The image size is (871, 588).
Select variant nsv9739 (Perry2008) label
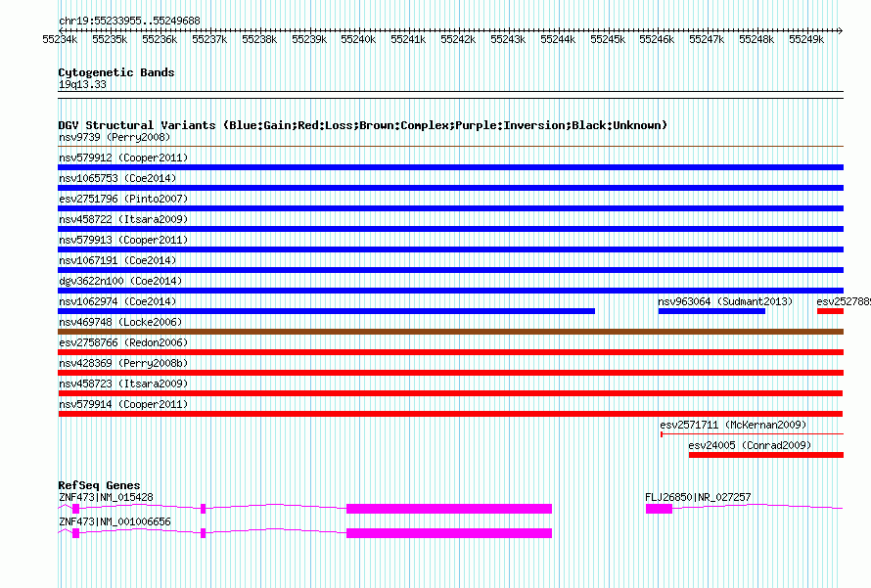(115, 137)
